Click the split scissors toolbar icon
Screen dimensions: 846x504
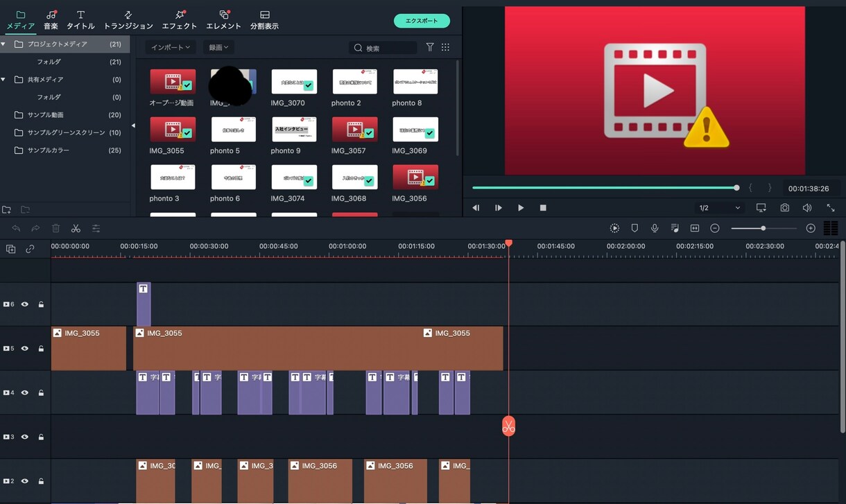click(76, 228)
